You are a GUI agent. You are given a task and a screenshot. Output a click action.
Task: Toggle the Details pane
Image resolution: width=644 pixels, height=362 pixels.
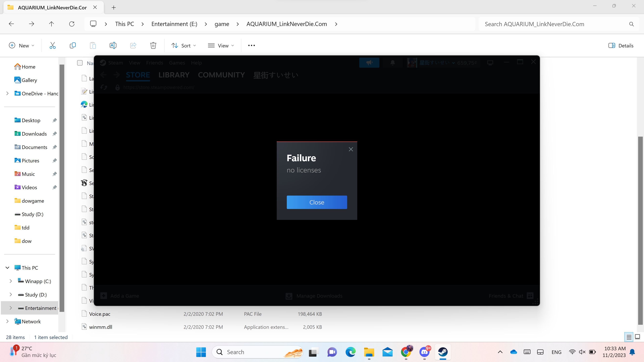point(621,45)
